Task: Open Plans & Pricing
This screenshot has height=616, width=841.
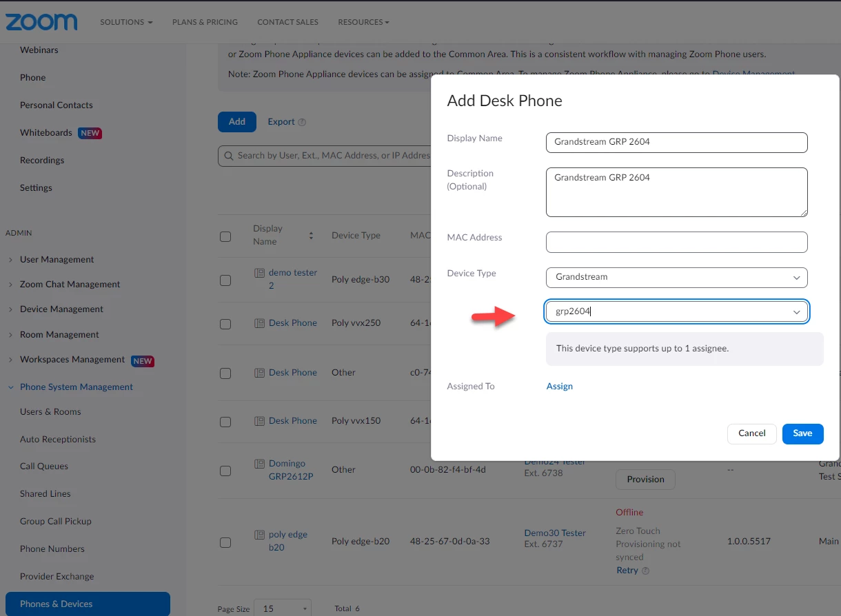Action: click(205, 22)
